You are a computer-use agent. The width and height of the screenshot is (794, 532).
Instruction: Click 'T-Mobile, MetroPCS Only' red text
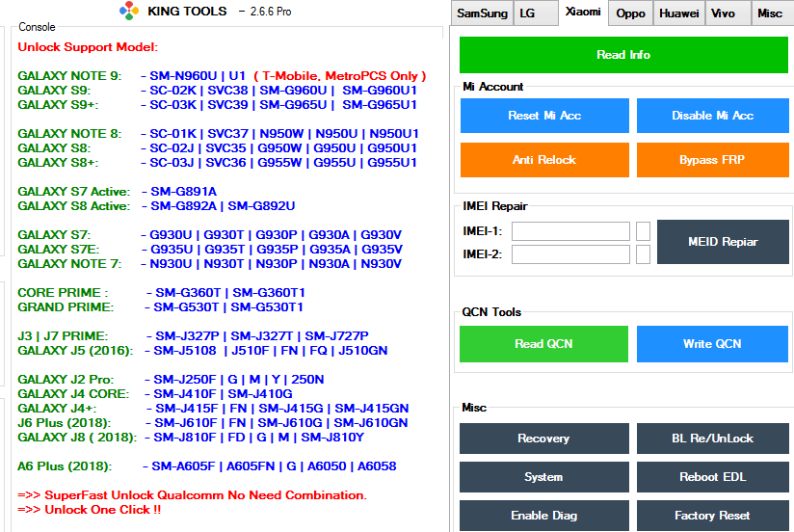(x=340, y=76)
